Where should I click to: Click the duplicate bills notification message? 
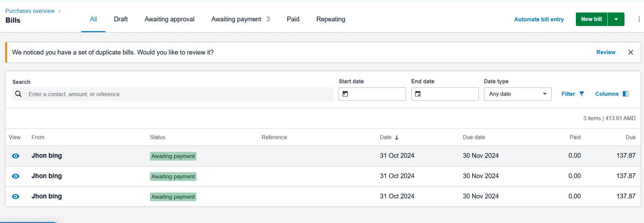[113, 52]
